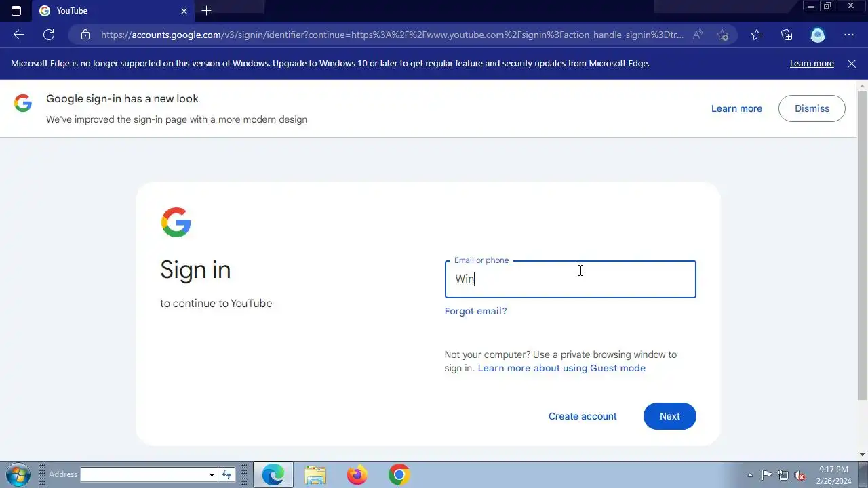Click the scrollbar up arrow
This screenshot has height=488, width=868.
[x=863, y=85]
